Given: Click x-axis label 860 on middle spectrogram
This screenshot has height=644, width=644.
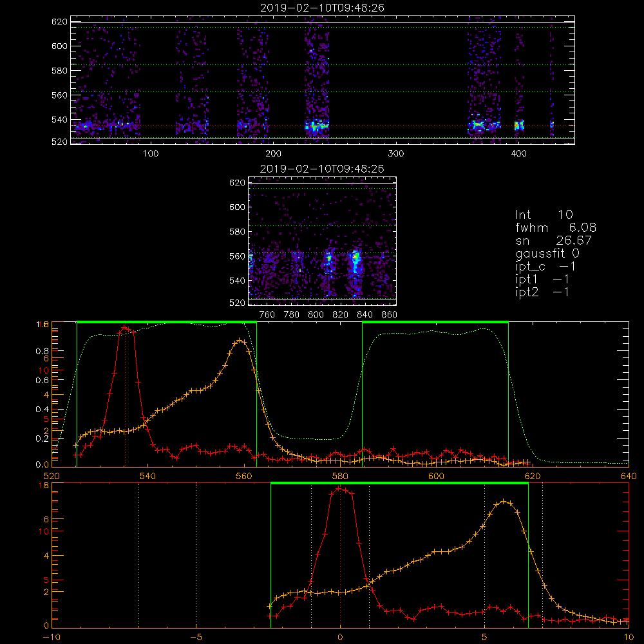Looking at the screenshot, I should pyautogui.click(x=390, y=315).
